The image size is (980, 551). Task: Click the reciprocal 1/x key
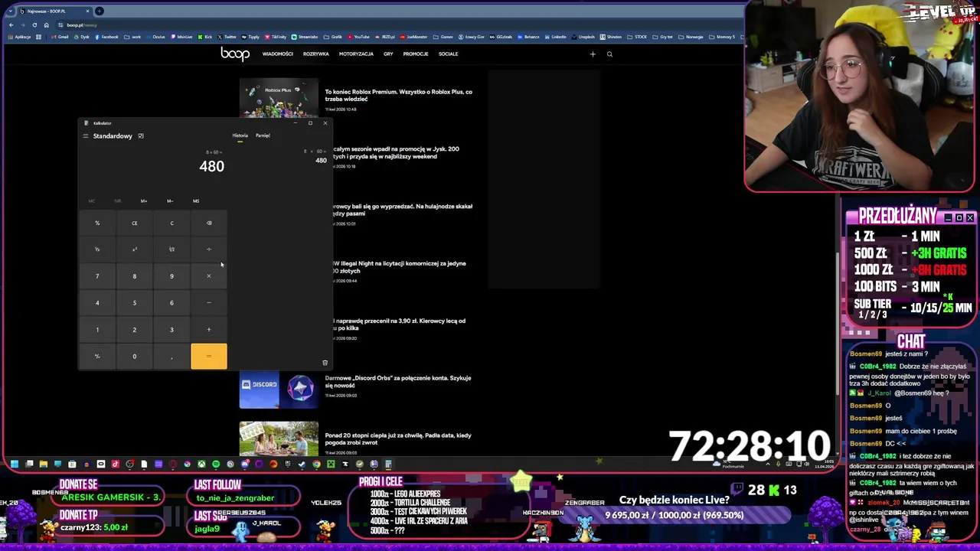97,249
